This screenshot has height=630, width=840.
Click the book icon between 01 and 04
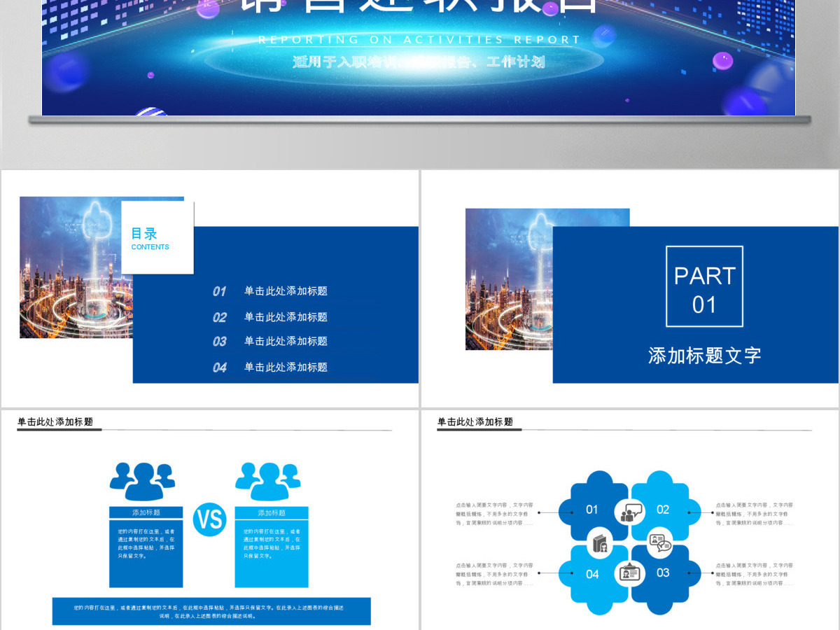(599, 544)
